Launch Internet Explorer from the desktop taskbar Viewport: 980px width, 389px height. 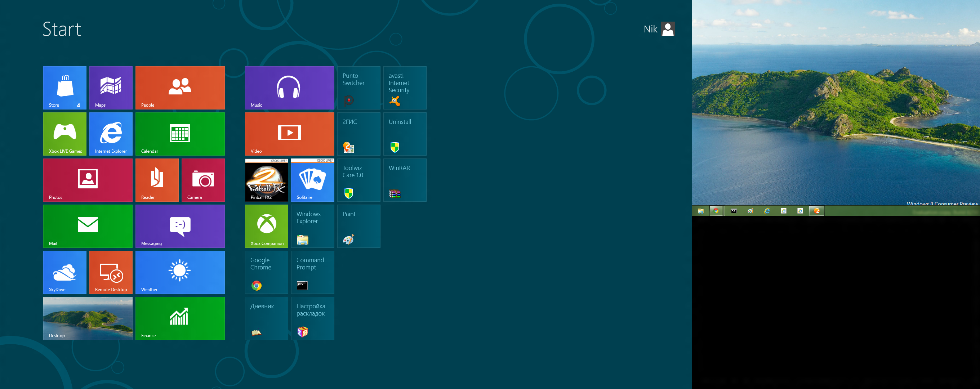click(x=767, y=211)
